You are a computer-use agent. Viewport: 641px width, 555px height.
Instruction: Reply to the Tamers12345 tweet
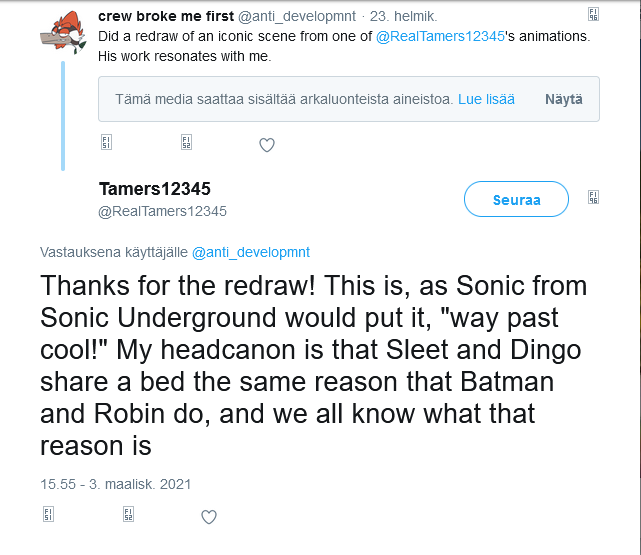coord(48,516)
